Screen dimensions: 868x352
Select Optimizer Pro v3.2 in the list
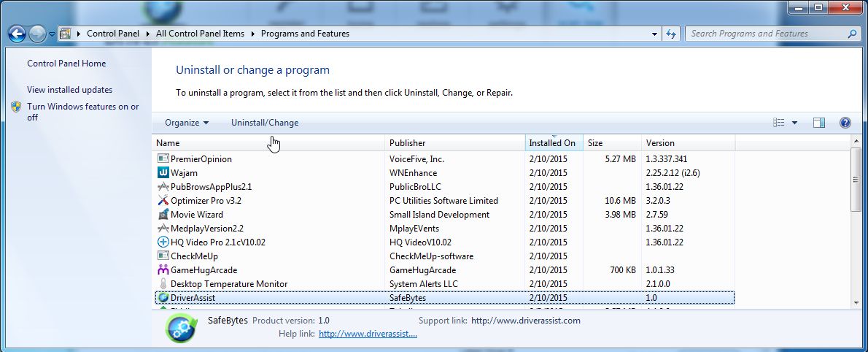pos(206,201)
